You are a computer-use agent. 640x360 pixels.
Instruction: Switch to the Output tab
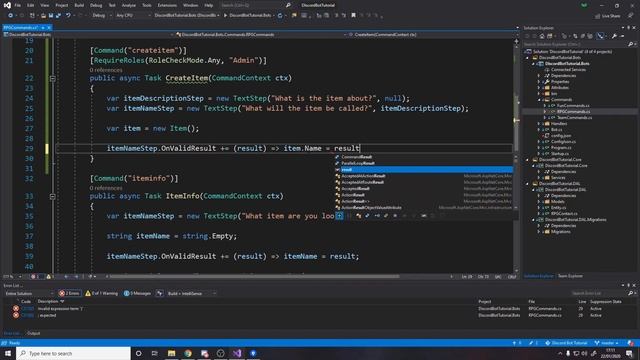[33, 333]
